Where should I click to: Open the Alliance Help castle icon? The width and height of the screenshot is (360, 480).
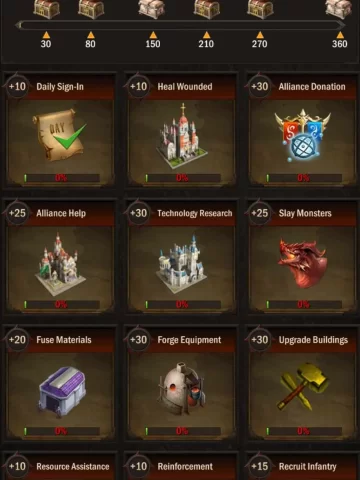60,264
